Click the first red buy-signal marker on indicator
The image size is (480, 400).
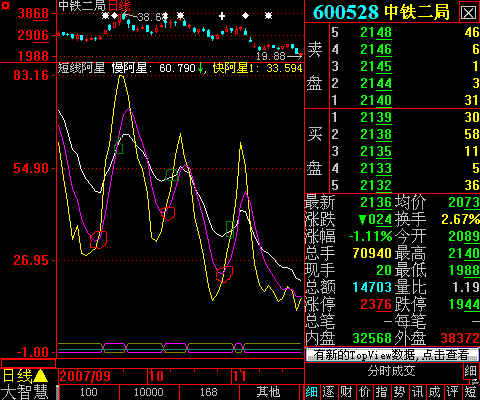point(98,240)
